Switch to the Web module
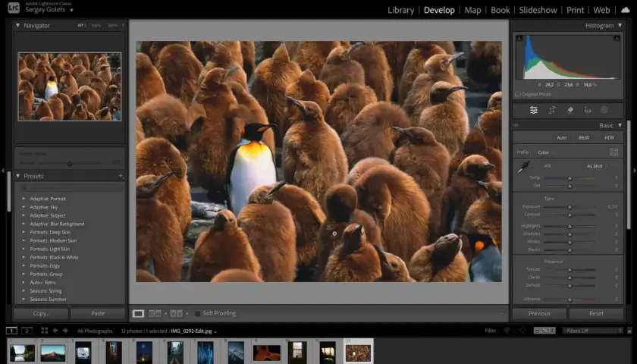 tap(601, 10)
